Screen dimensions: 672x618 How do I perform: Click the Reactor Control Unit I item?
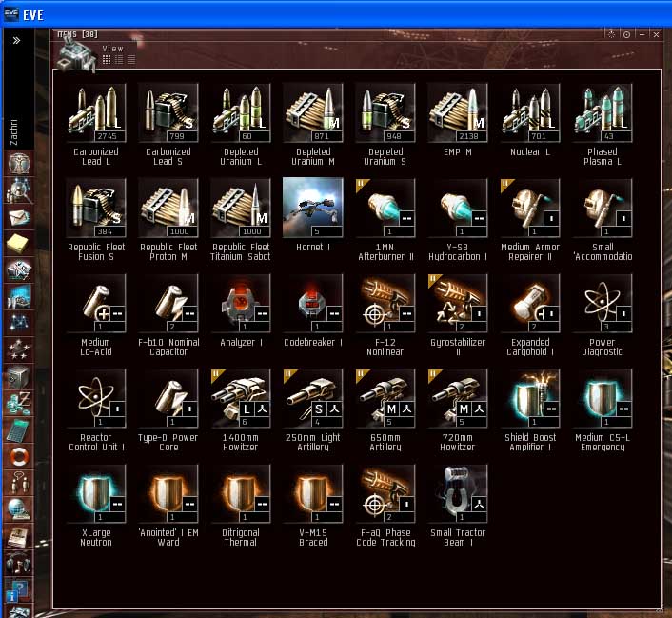pos(96,398)
